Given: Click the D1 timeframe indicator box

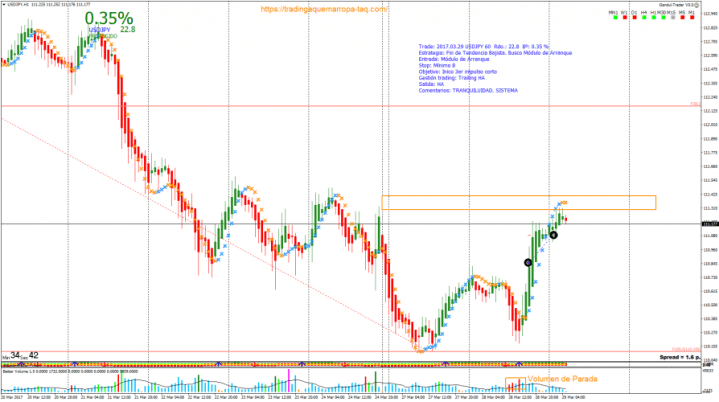Looking at the screenshot, I should [x=634, y=17].
